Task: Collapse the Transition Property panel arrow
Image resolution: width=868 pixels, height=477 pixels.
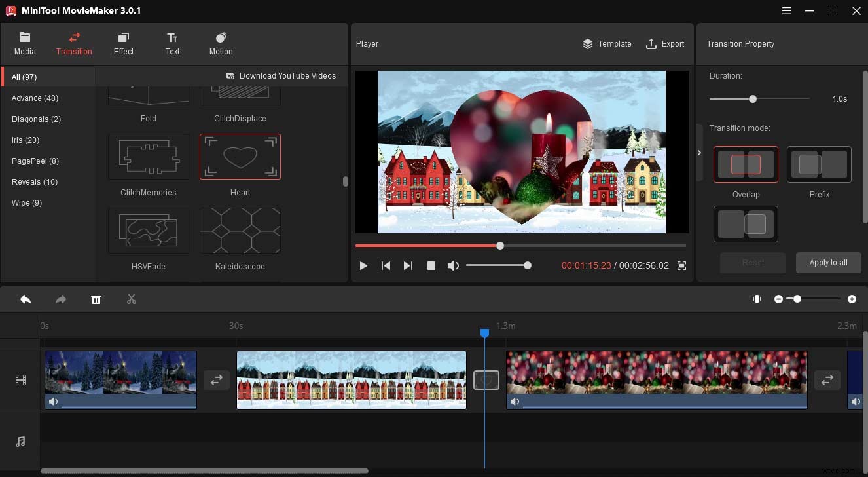Action: tap(699, 152)
